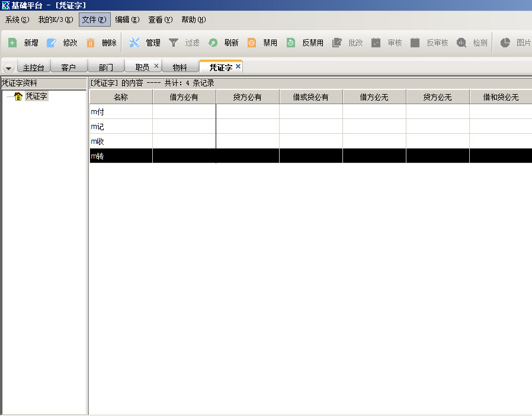The height and width of the screenshot is (416, 532).
Task: Click the 借方必有 column header
Action: (184, 97)
